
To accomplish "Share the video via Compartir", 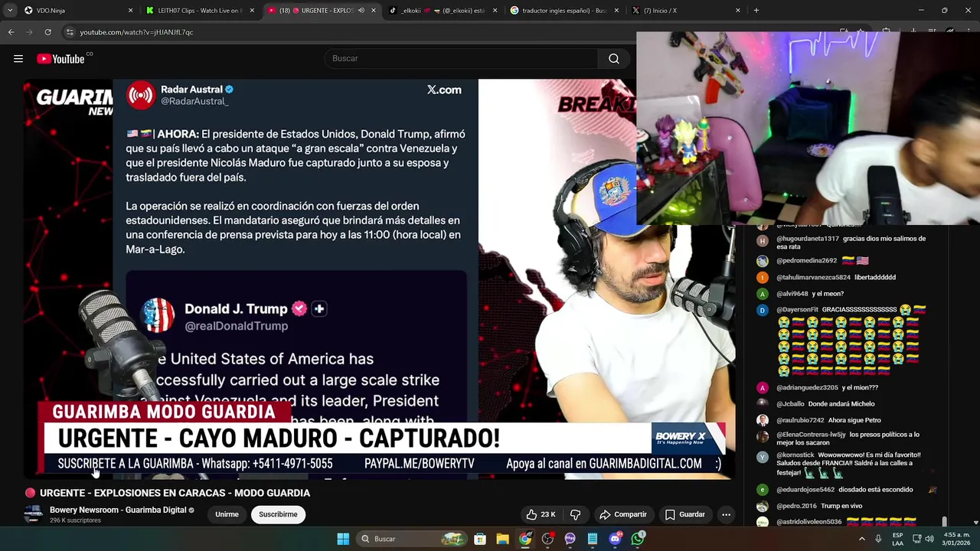I will click(x=623, y=514).
